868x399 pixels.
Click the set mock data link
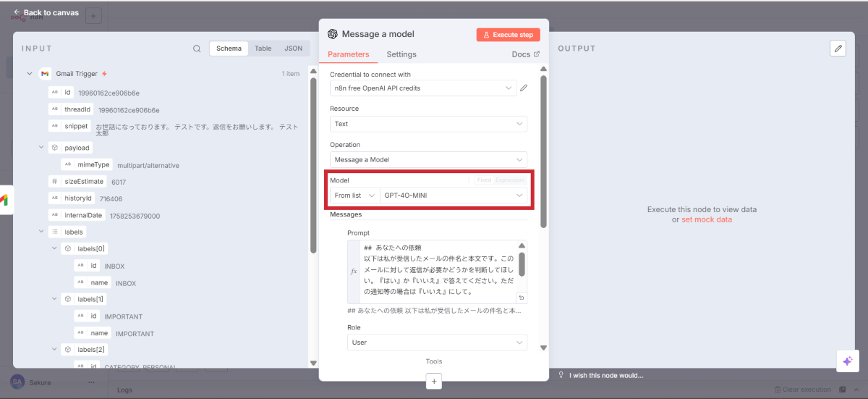click(x=706, y=219)
